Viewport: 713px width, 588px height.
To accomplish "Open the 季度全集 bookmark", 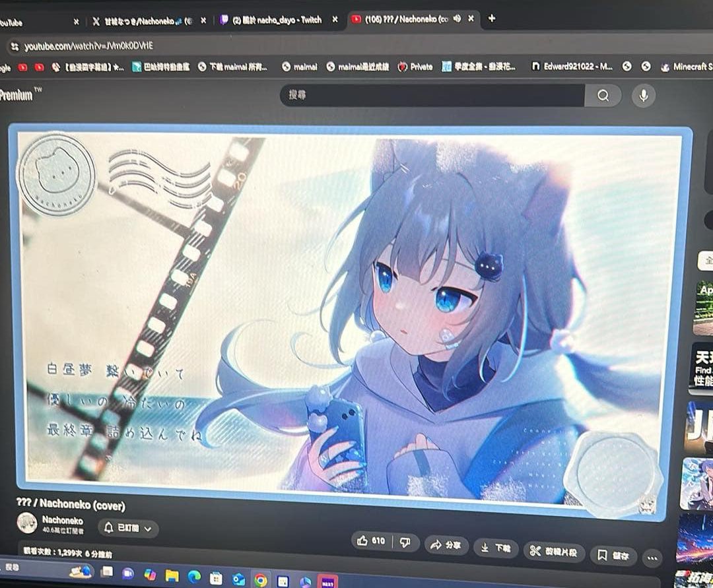I will [479, 67].
